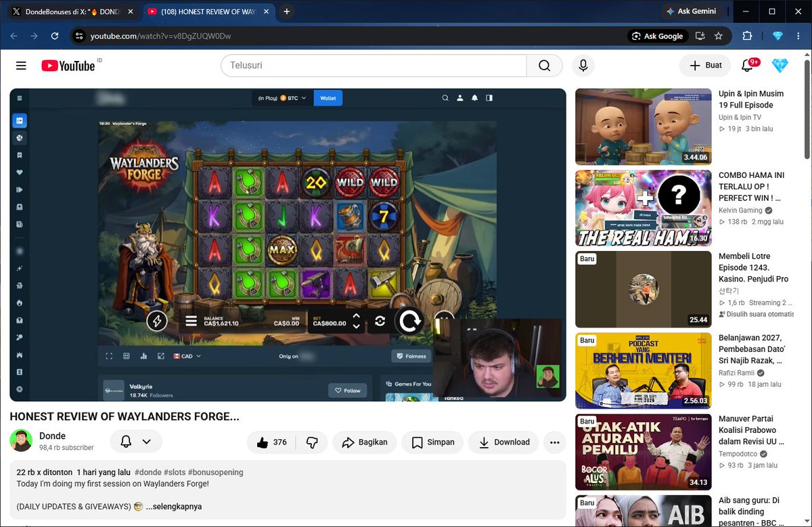Close the DondeBonuses X tab
This screenshot has height=527, width=812.
pos(130,12)
